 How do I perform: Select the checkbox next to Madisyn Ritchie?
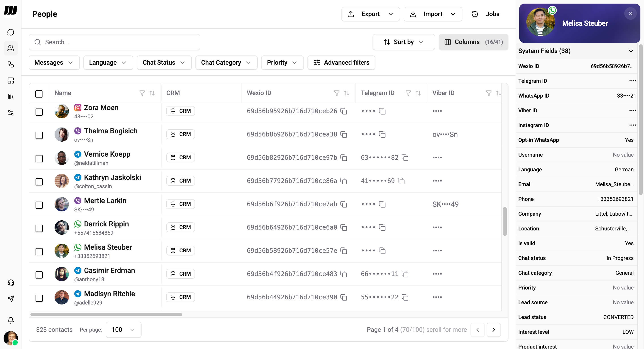click(39, 298)
